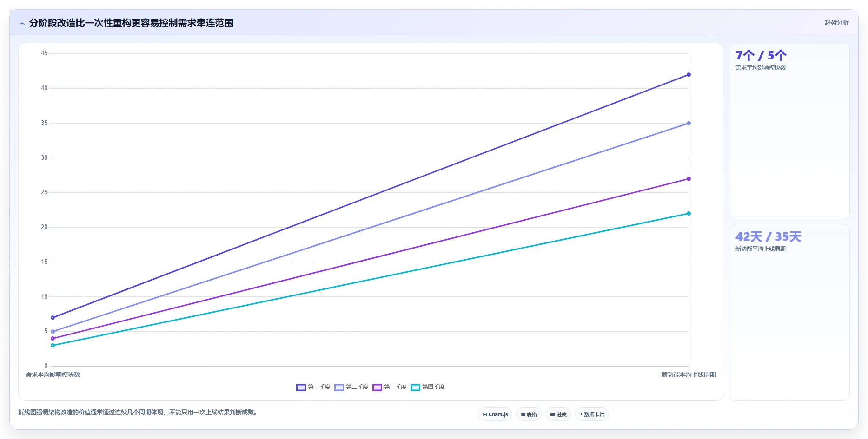Click the cyan 第四季度 legend color box

[x=415, y=387]
